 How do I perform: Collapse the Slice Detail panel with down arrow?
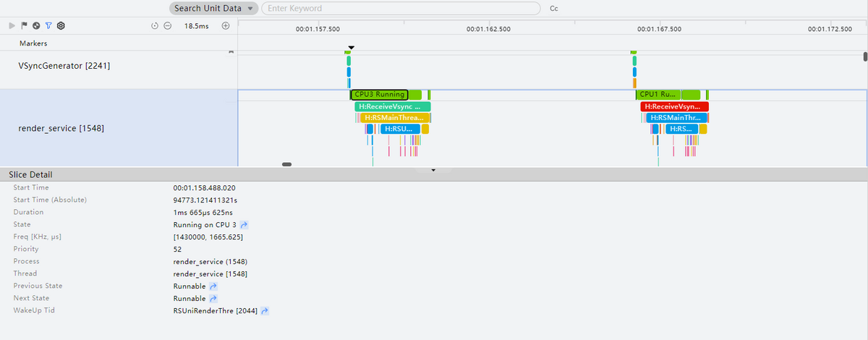(433, 171)
